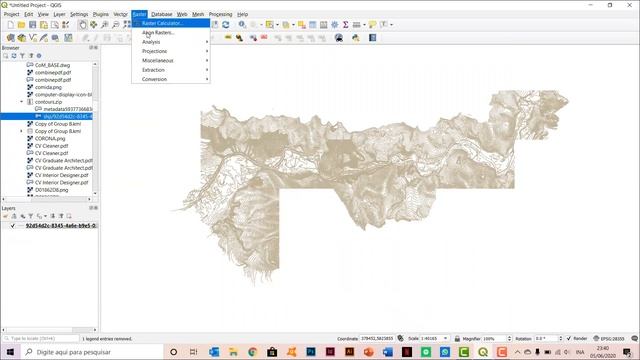Click the New Project icon
This screenshot has width=640, height=360.
click(11, 25)
